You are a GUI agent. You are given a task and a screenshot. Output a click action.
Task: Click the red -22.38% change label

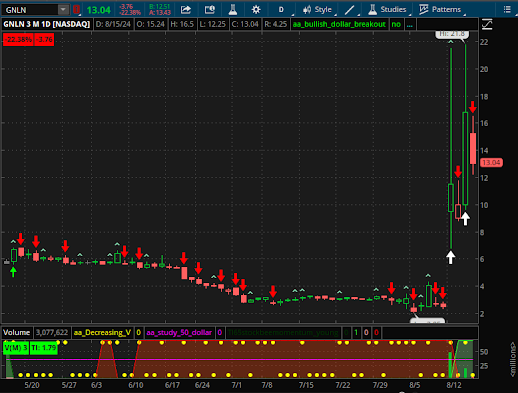click(x=18, y=40)
